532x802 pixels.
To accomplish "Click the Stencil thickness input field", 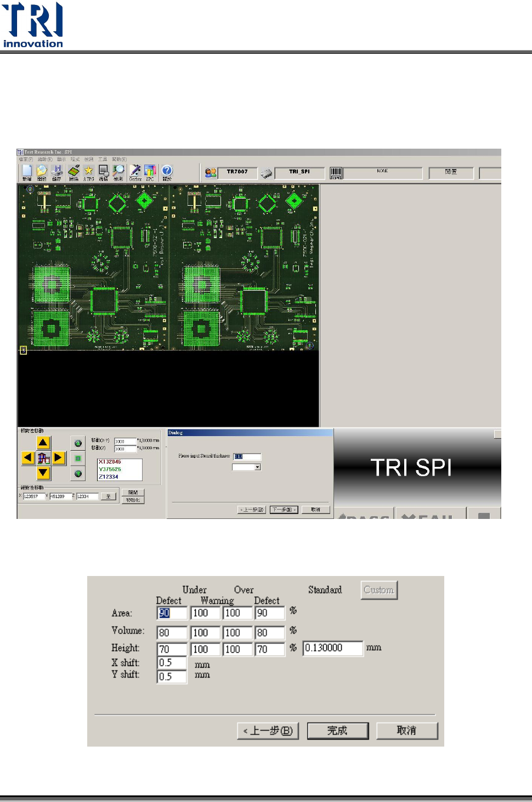I will tap(247, 456).
